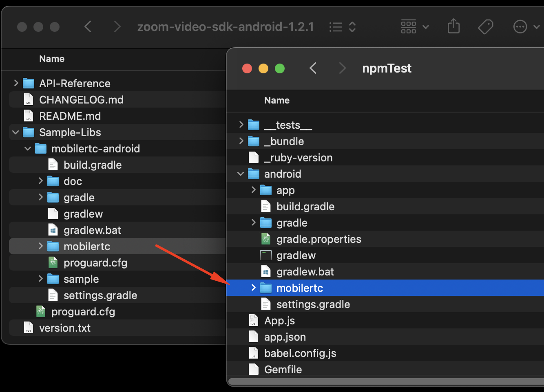The image size is (544, 392).
Task: Click the mobilertc-android folder icon
Action: point(41,148)
